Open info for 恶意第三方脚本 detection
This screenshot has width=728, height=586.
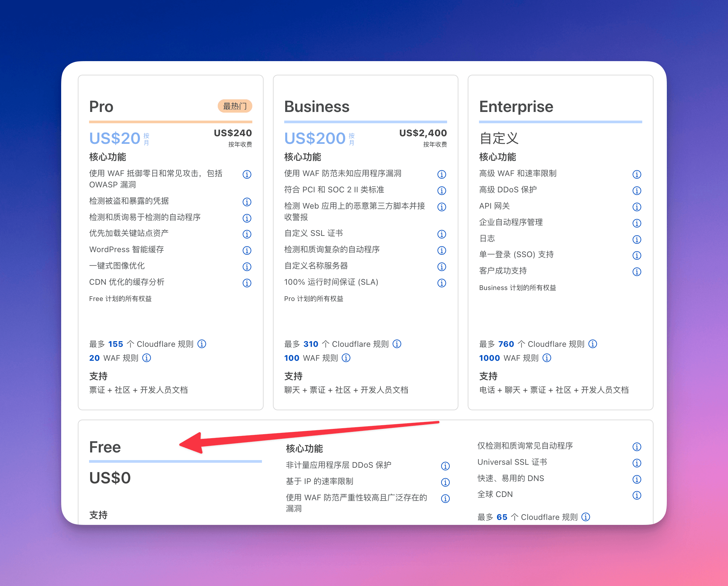coord(441,207)
